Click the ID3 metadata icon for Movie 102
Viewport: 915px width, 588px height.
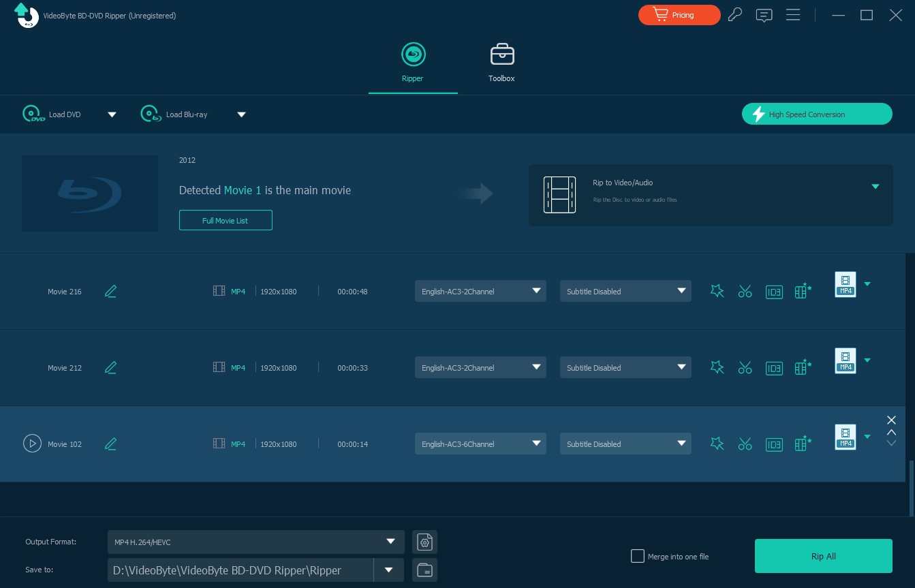[774, 444]
